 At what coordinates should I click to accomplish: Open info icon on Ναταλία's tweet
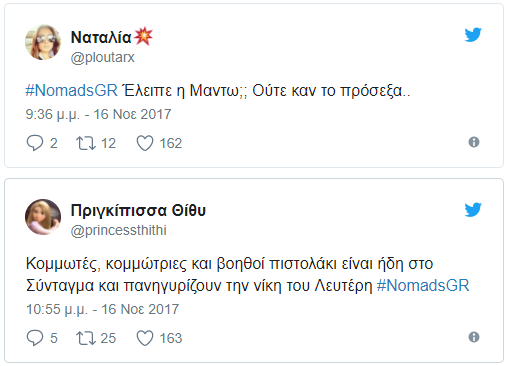[474, 142]
